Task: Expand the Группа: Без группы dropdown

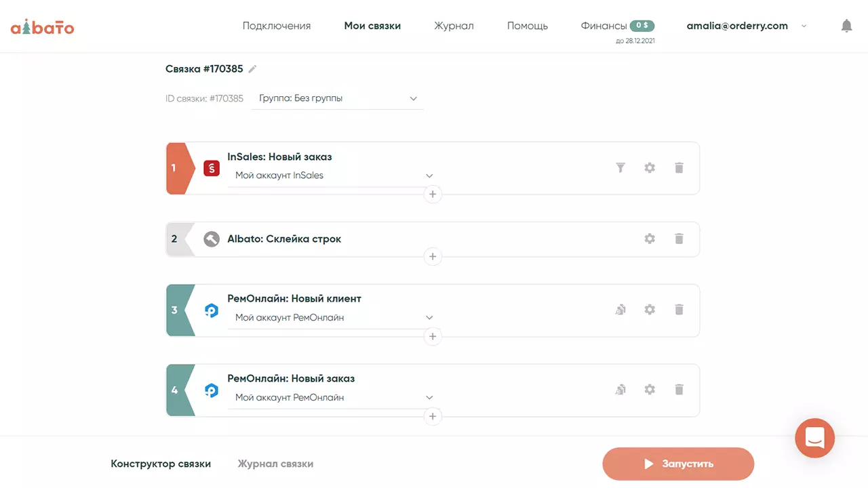Action: click(337, 98)
